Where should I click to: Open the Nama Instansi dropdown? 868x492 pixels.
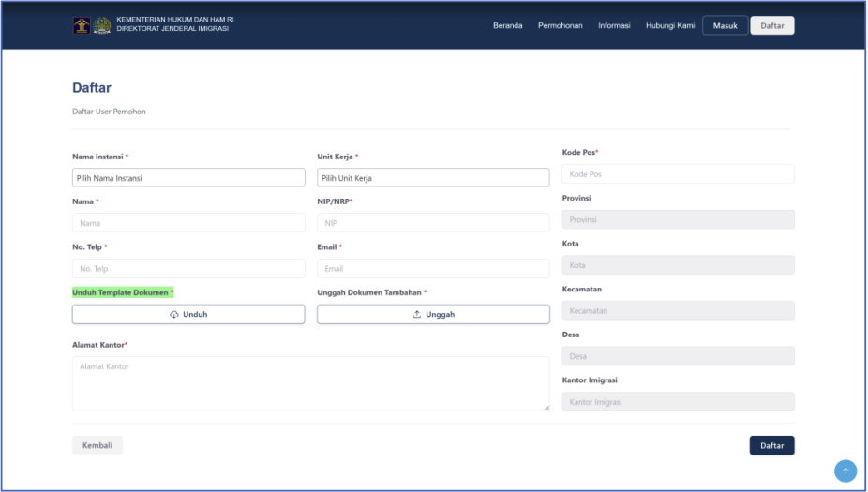click(188, 178)
